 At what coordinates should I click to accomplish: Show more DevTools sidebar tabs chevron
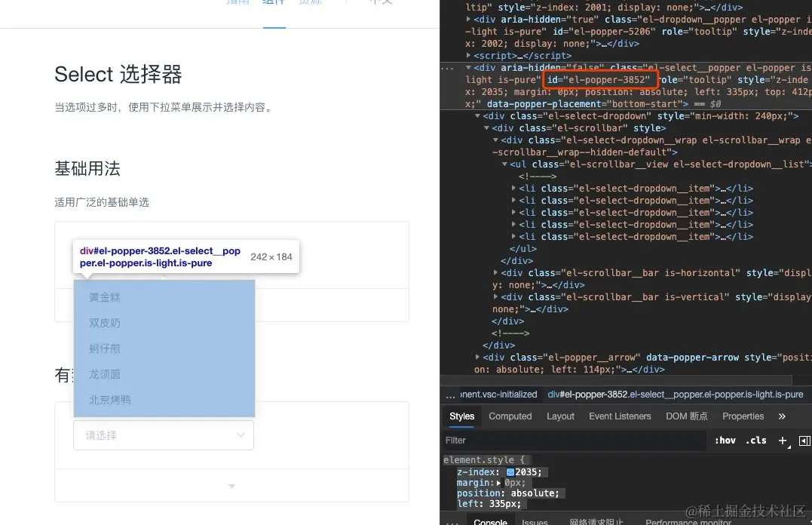coord(781,416)
